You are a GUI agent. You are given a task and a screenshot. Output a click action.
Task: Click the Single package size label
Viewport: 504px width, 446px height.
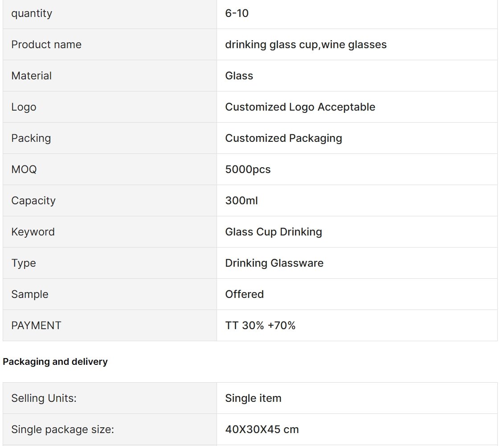(63, 429)
